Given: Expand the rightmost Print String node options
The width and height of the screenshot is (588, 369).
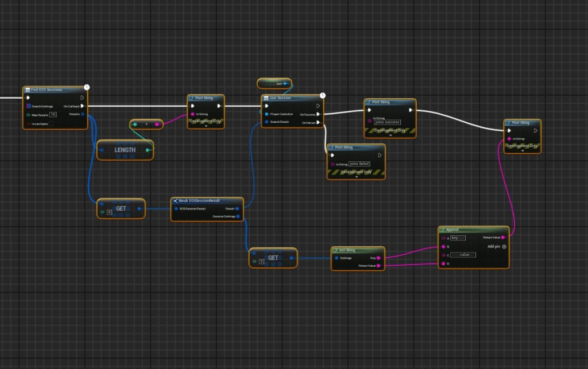Looking at the screenshot, I should coord(523,151).
